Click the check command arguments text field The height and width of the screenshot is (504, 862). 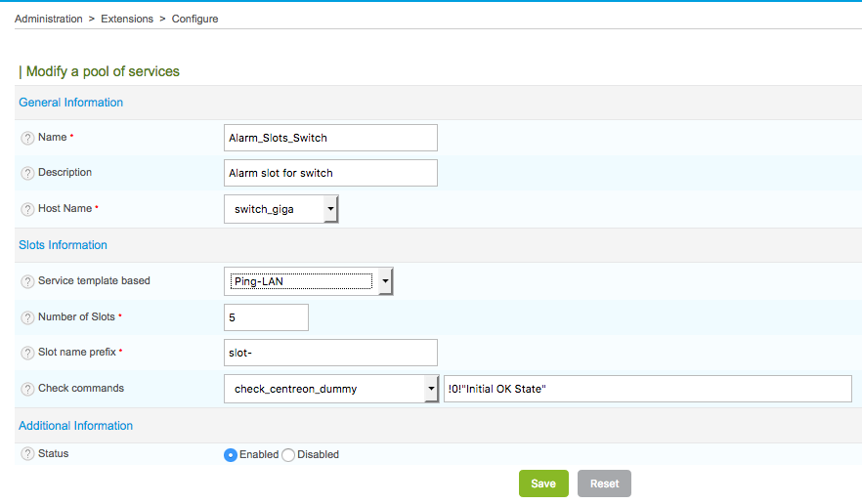click(x=647, y=389)
